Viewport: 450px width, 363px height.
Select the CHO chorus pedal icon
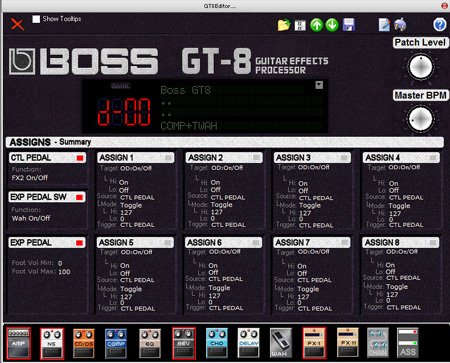217,343
